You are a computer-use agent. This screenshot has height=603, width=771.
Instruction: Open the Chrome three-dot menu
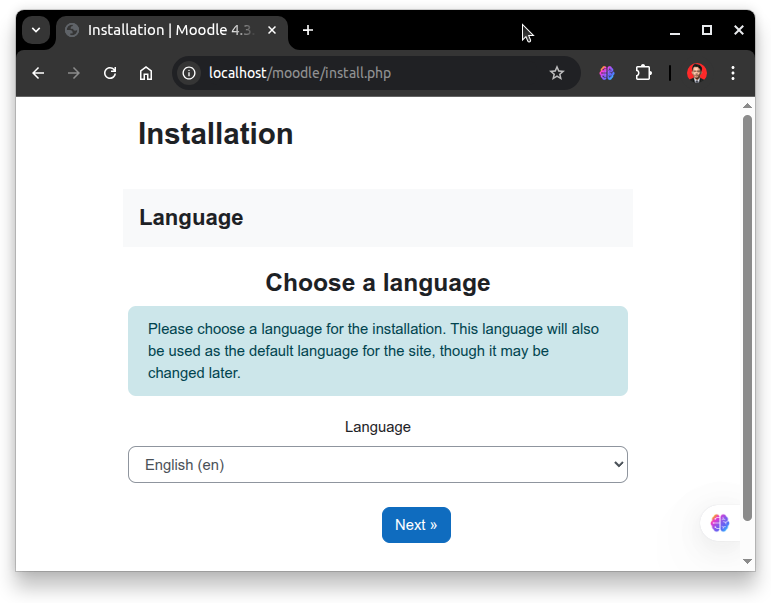(x=733, y=73)
